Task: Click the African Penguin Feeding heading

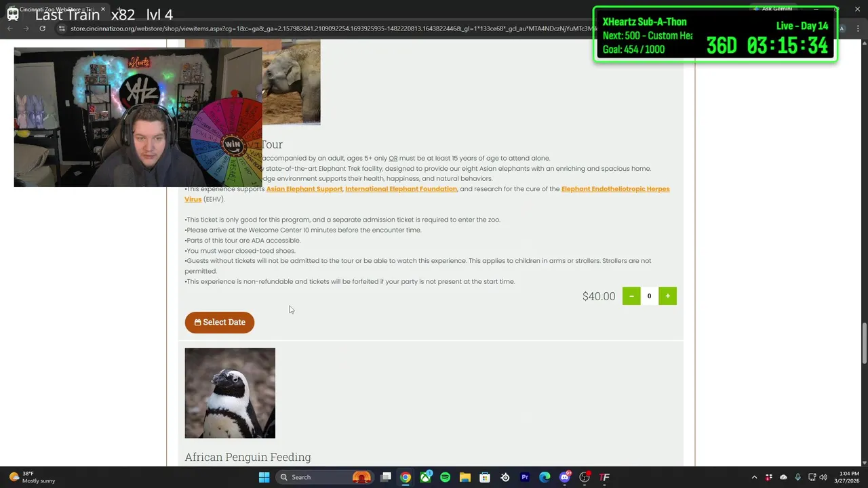Action: pyautogui.click(x=248, y=457)
